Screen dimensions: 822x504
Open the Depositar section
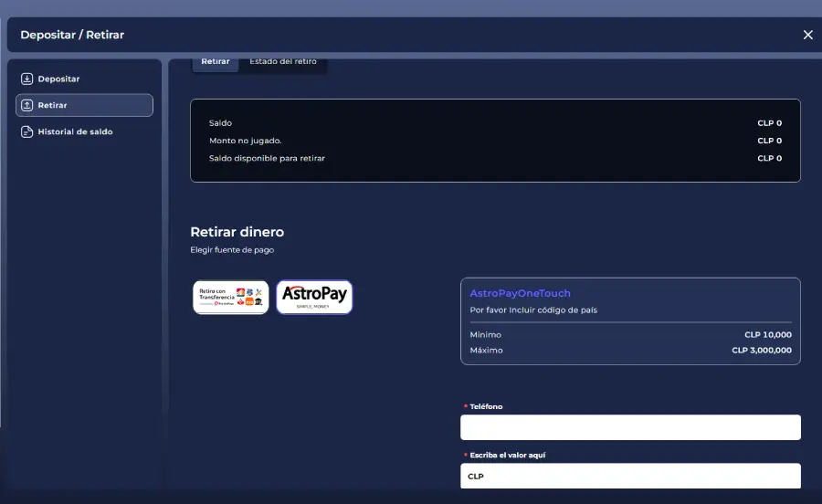[84, 79]
